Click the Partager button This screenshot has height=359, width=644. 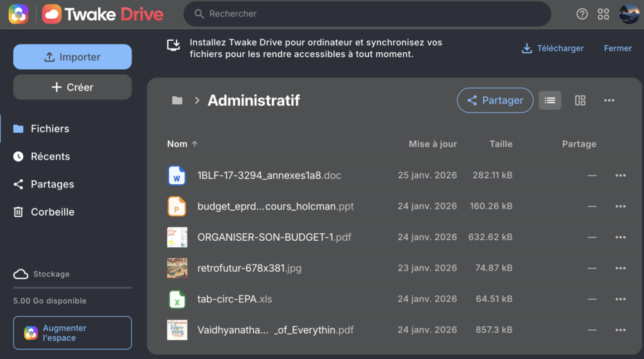point(494,101)
